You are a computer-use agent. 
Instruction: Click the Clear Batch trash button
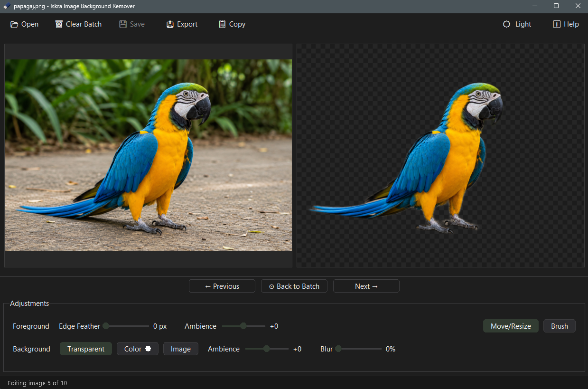coord(78,24)
